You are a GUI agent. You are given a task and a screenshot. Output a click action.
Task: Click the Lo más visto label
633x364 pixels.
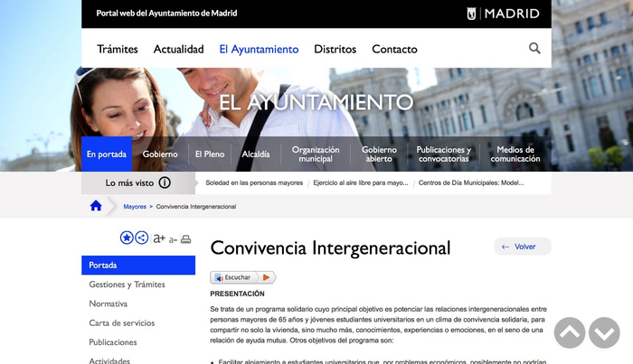pyautogui.click(x=129, y=183)
